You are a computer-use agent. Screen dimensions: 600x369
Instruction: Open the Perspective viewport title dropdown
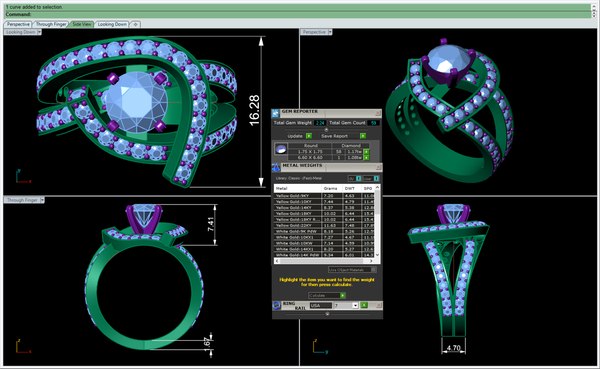330,32
